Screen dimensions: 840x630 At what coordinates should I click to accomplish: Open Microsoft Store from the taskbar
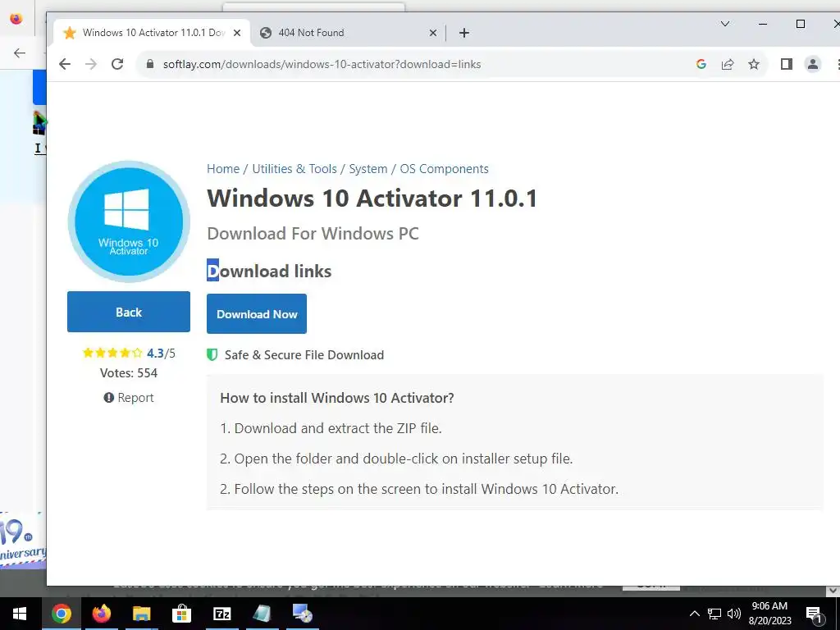pyautogui.click(x=181, y=614)
